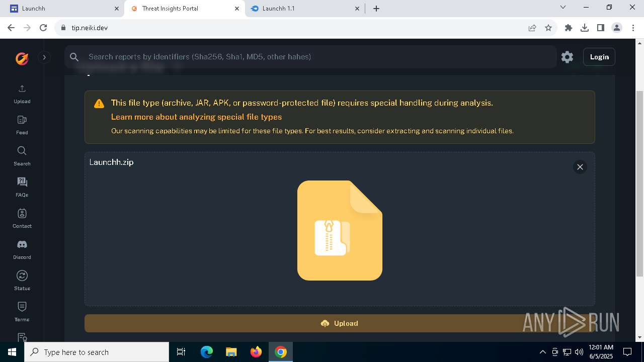Open the Chrome downloads
Screen dimensions: 644x362
coord(585,28)
